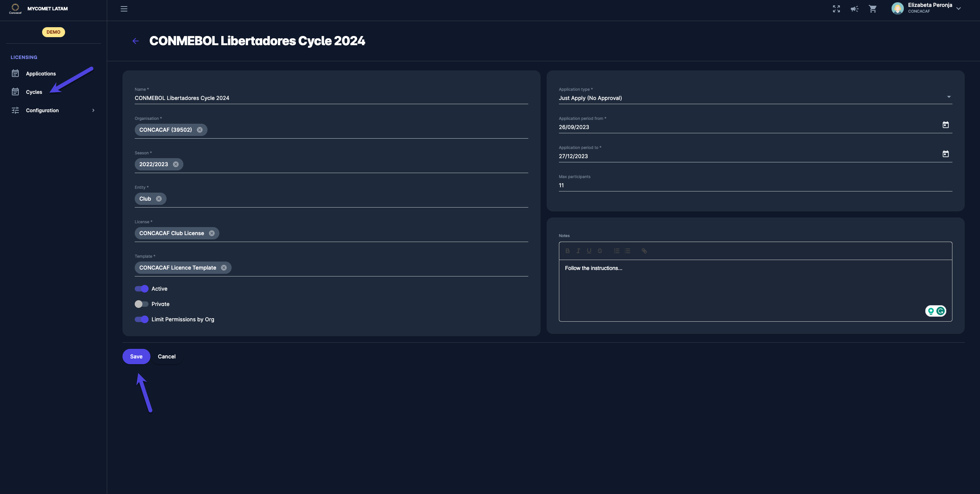Disable the Active toggle
The width and height of the screenshot is (980, 494).
(142, 289)
